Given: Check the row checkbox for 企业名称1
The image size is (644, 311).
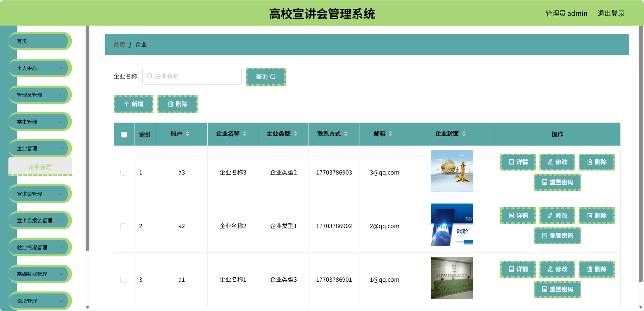Looking at the screenshot, I should [x=123, y=280].
